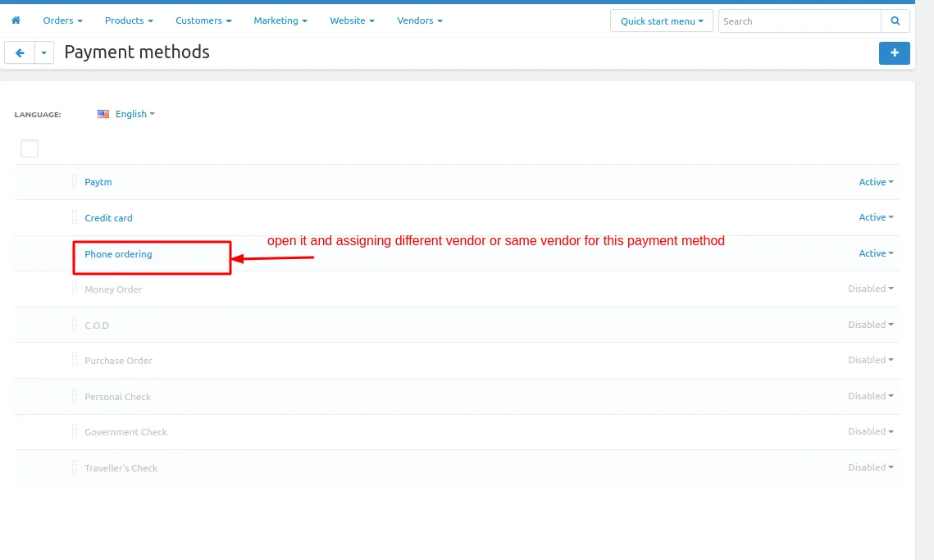
Task: Open the Personal Check payment method
Action: coord(117,397)
